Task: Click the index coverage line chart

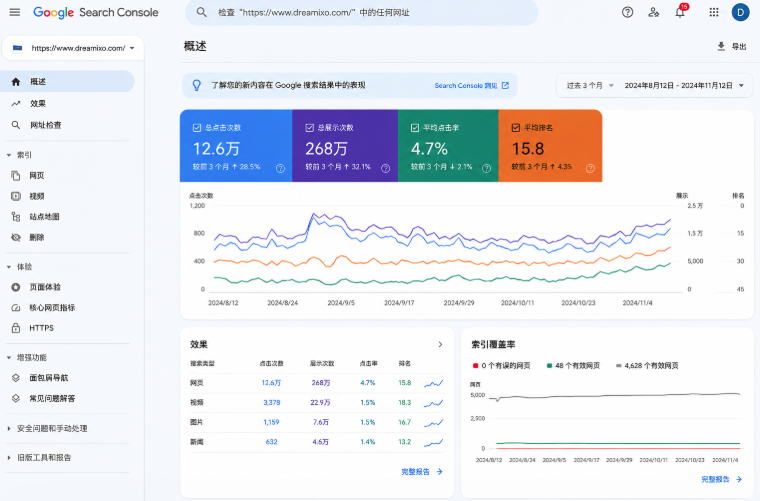Action: [x=616, y=421]
